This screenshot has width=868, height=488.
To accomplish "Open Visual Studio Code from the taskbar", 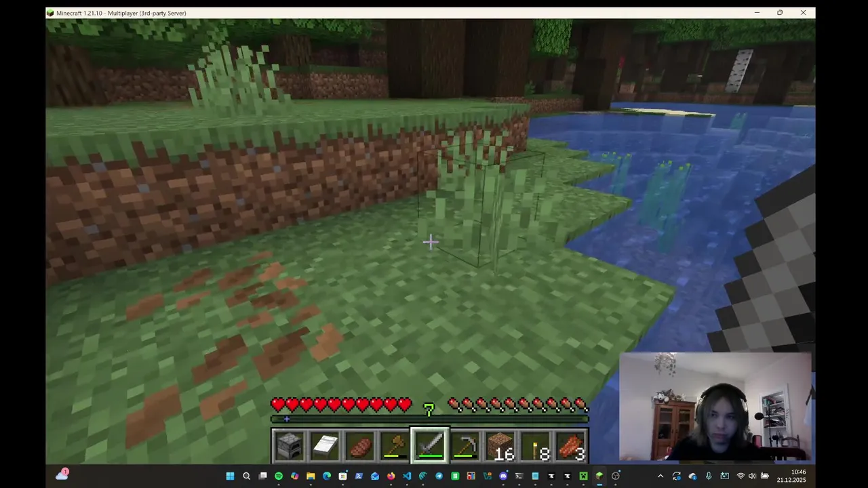I will pos(407,476).
